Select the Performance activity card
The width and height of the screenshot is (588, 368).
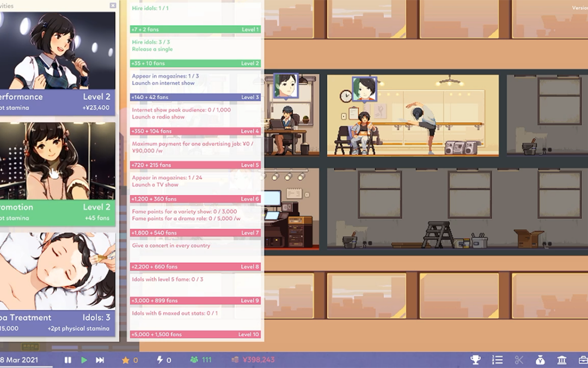pos(57,63)
